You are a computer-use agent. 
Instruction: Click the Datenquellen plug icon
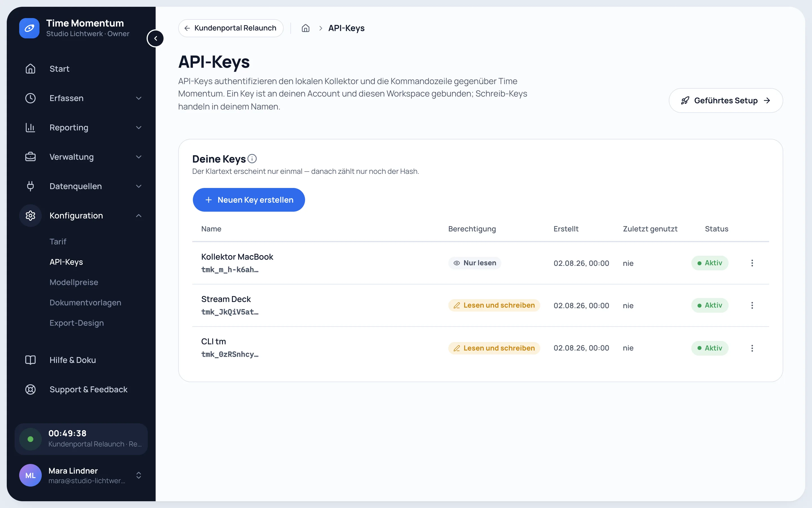click(x=30, y=186)
